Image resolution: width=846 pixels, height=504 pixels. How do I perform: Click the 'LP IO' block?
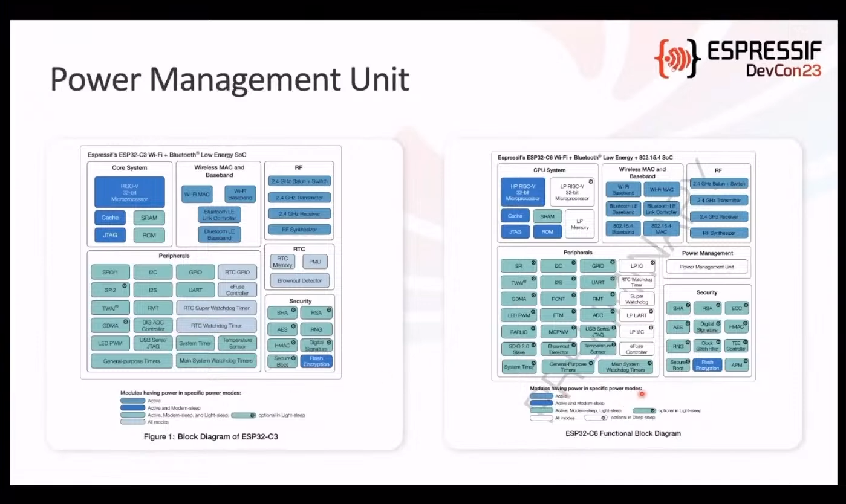click(637, 266)
